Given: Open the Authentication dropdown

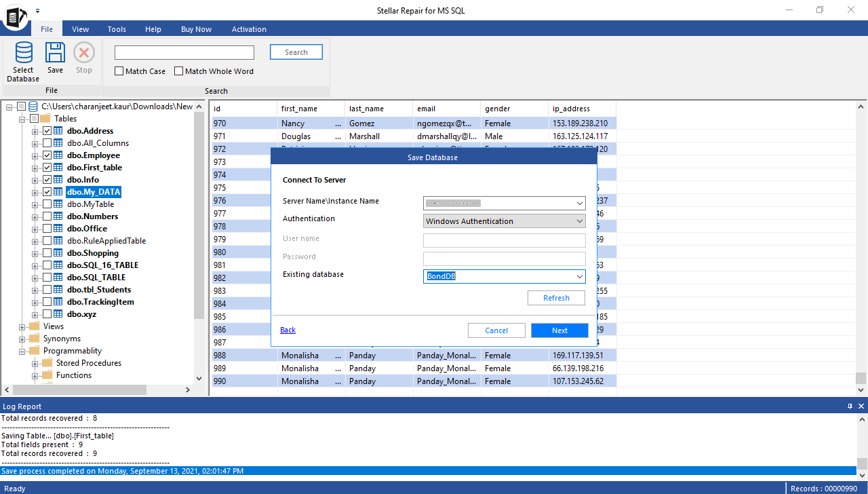Looking at the screenshot, I should pos(579,221).
